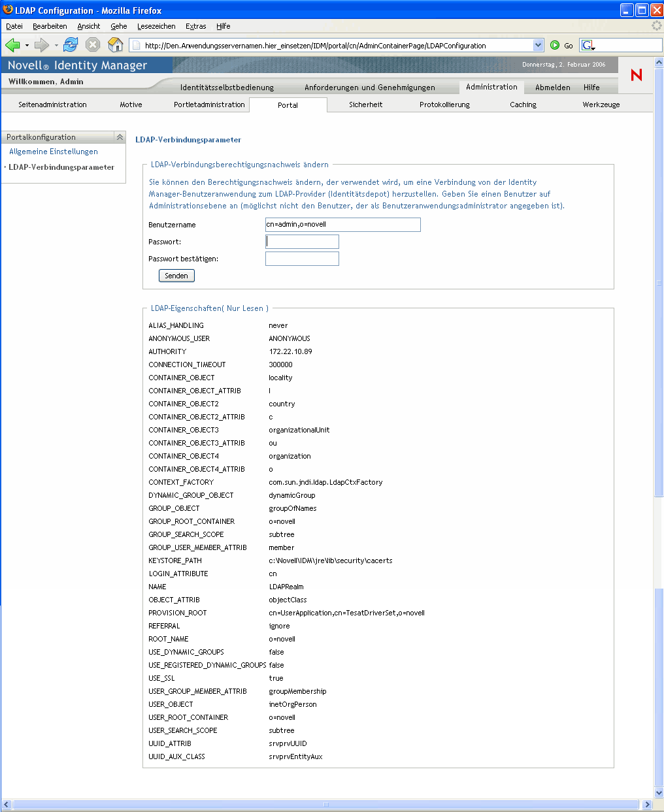This screenshot has height=812, width=664.
Task: Switch to Anforderungen und Genehmigungen tab
Action: point(370,88)
